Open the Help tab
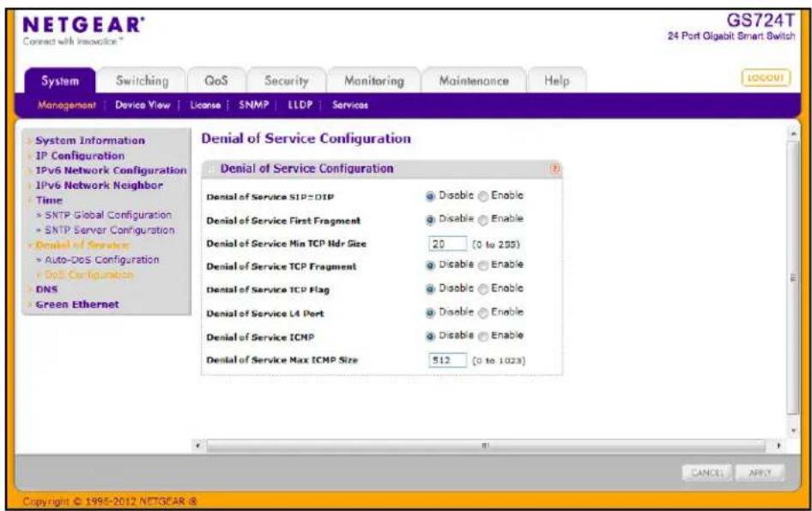The width and height of the screenshot is (812, 511). coord(557,81)
